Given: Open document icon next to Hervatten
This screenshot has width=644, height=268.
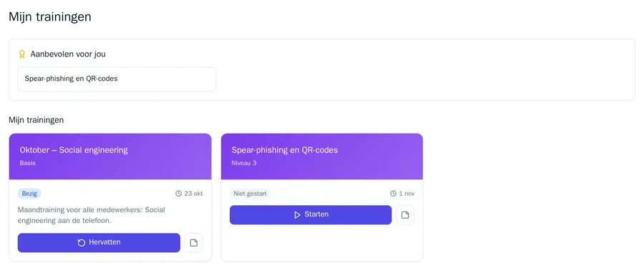Looking at the screenshot, I should pos(193,242).
